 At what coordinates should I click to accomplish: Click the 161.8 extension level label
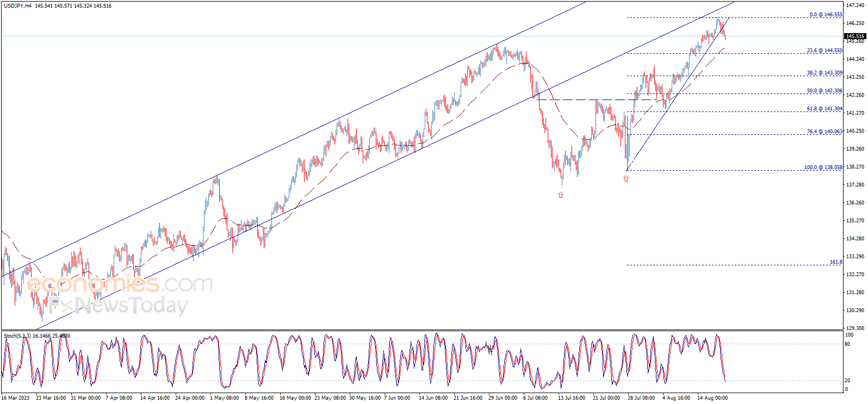click(x=836, y=262)
